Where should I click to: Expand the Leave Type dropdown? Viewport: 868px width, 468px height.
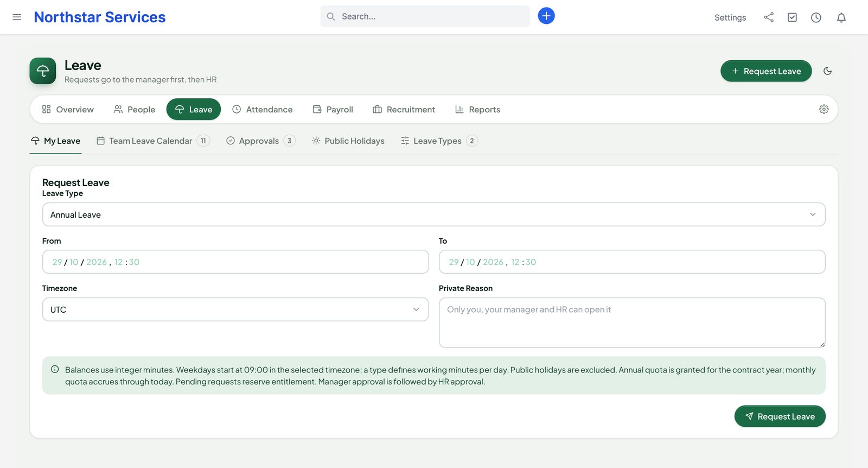pyautogui.click(x=434, y=214)
